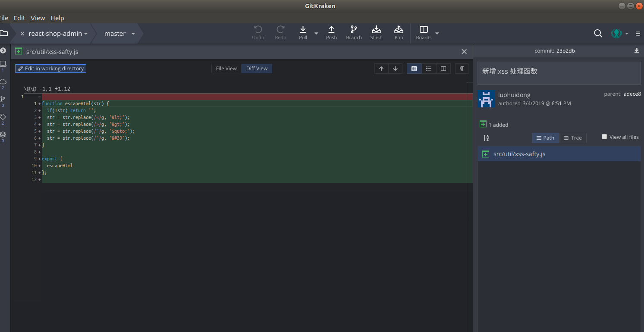Switch to Diff View tab
Viewport: 644px width, 332px height.
tap(257, 69)
